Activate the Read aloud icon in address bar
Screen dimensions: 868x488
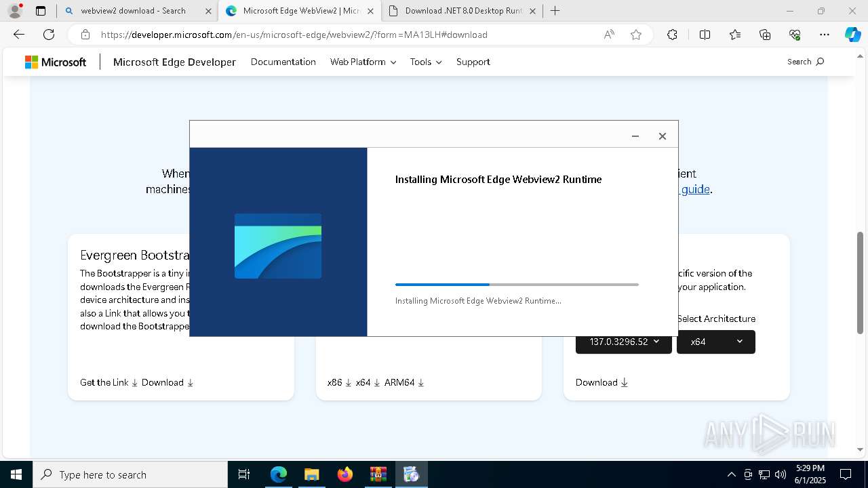[609, 35]
